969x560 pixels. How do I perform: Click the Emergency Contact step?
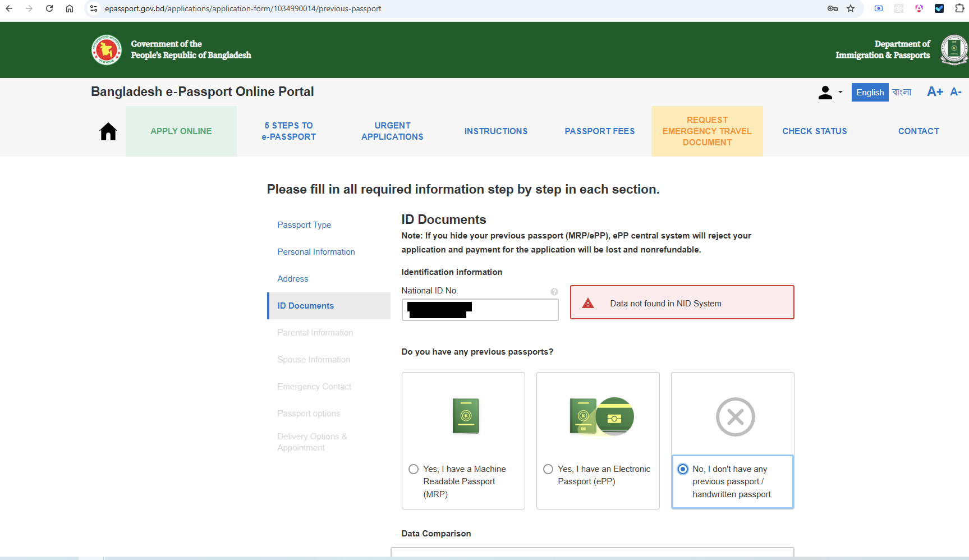(x=314, y=387)
